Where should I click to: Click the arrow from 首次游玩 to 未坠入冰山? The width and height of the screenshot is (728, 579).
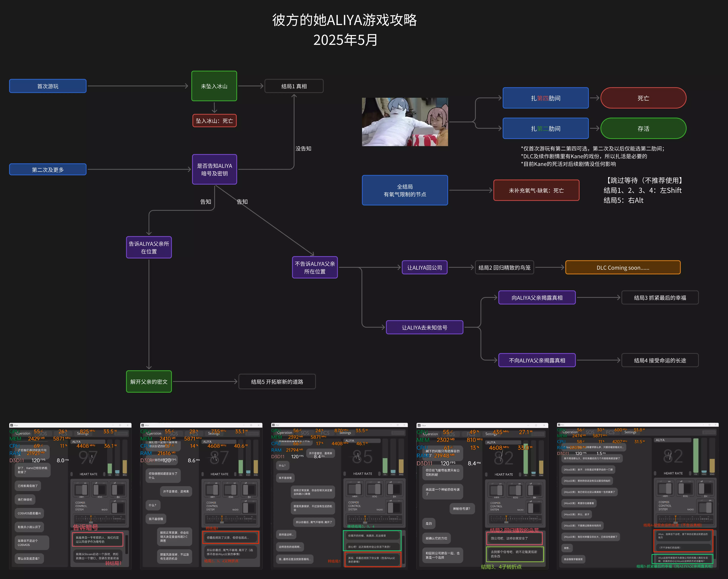pos(138,86)
